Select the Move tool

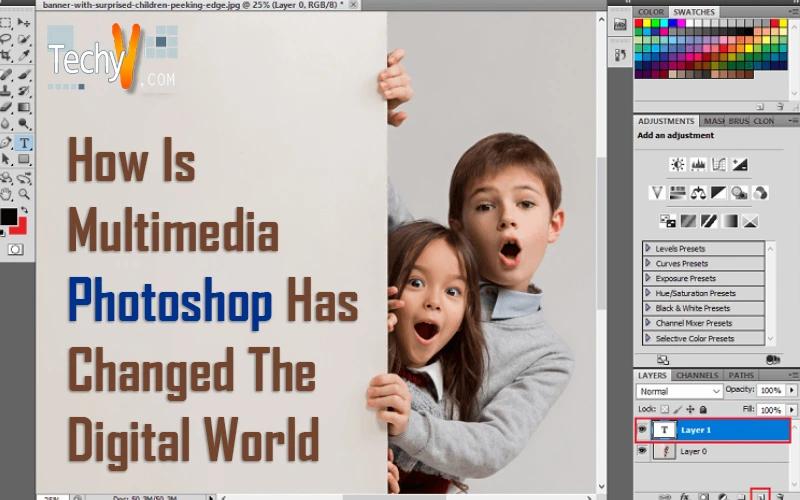pos(23,22)
